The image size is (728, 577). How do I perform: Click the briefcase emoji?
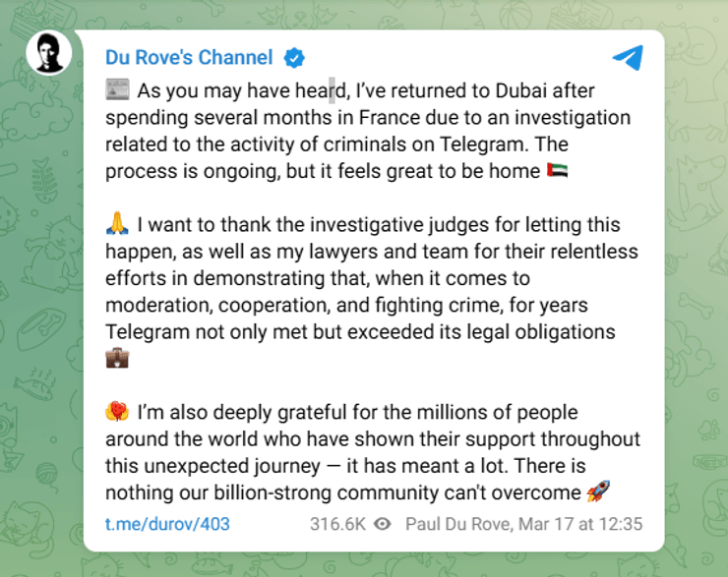click(117, 358)
